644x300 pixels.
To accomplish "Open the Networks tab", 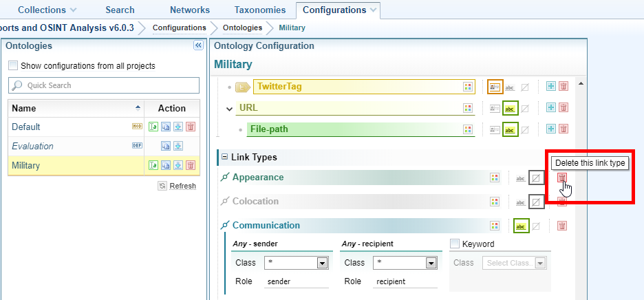I will 189,10.
